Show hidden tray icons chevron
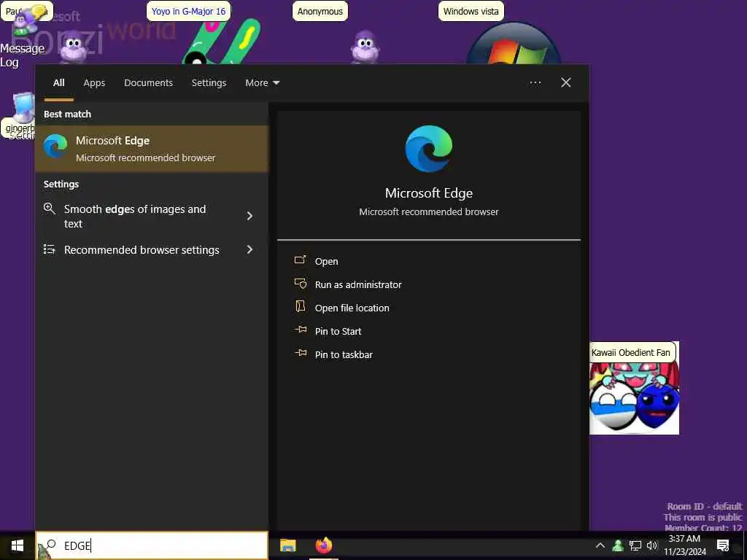The height and width of the screenshot is (560, 747). click(600, 545)
